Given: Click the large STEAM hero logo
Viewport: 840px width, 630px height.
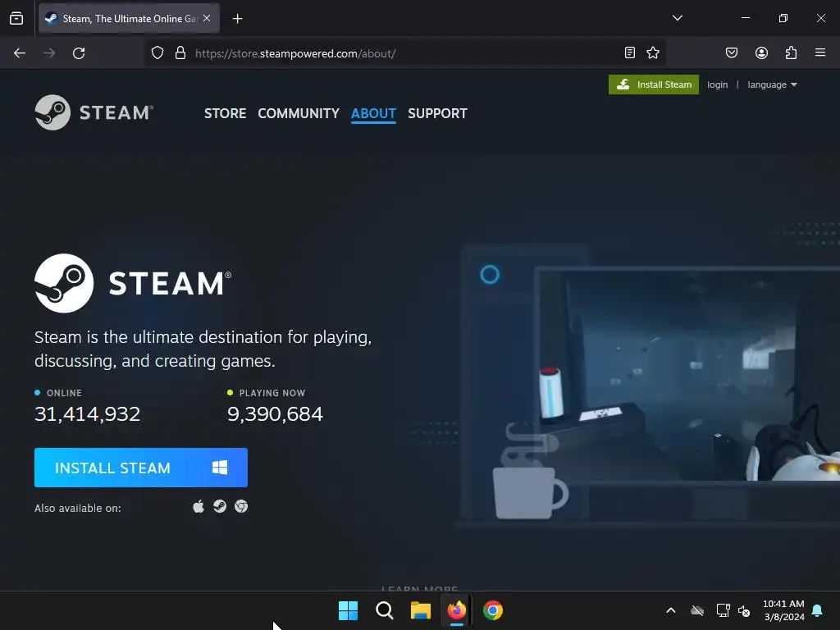Looking at the screenshot, I should [x=133, y=283].
